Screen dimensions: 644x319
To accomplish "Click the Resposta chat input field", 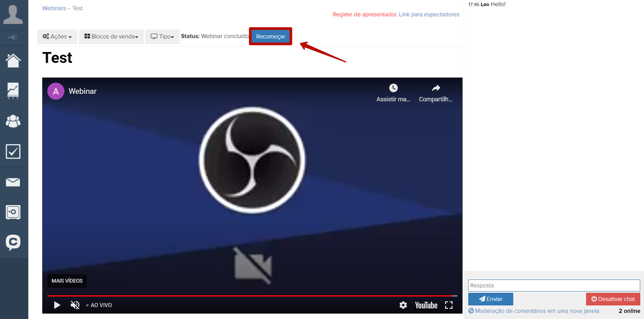I will coord(554,285).
